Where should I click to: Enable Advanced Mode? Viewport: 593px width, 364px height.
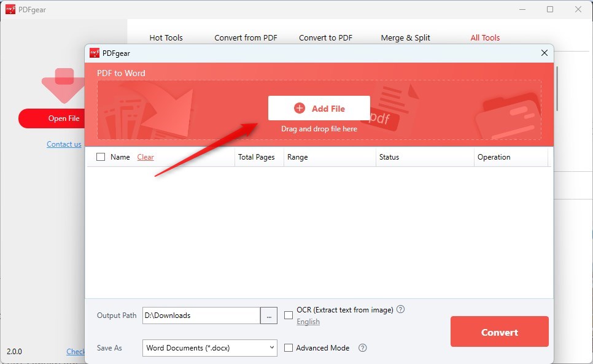pyautogui.click(x=288, y=347)
